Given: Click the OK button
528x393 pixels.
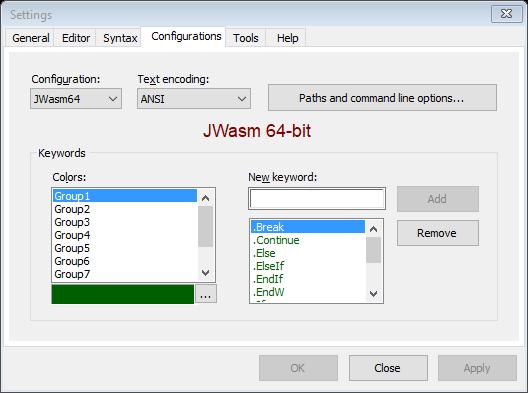Looking at the screenshot, I should [x=298, y=368].
